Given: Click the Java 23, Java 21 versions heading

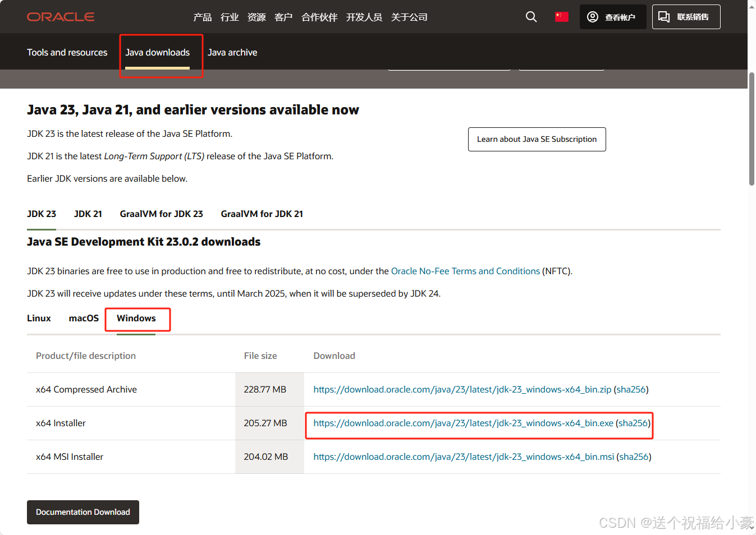Looking at the screenshot, I should pyautogui.click(x=193, y=110).
